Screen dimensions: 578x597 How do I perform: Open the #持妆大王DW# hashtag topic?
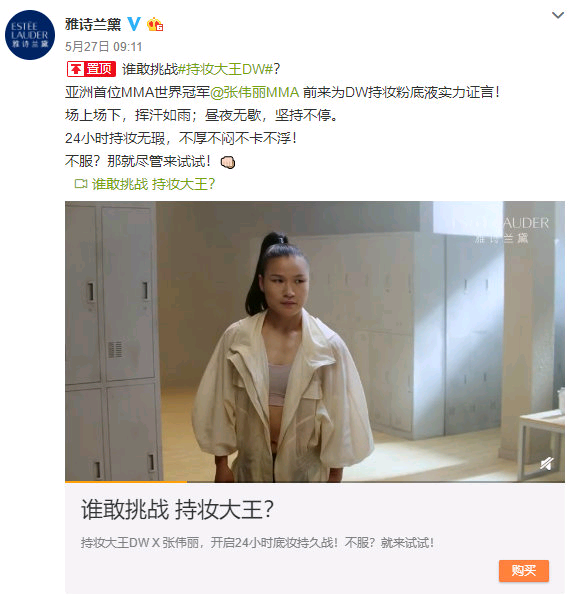226,69
